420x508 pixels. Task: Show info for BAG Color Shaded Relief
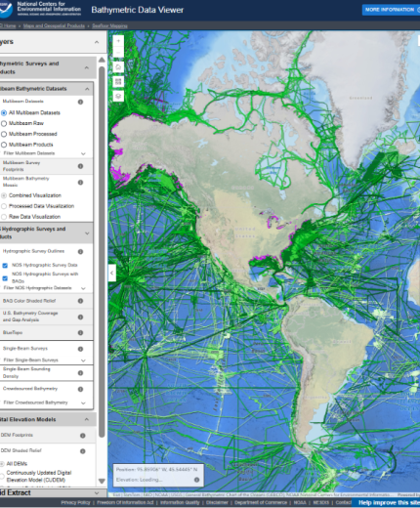[80, 301]
